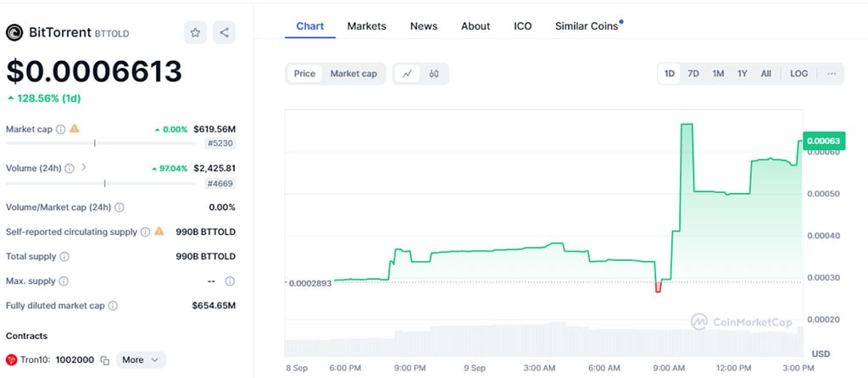Open Volume/Market cap (24h) info icon

[x=119, y=208]
